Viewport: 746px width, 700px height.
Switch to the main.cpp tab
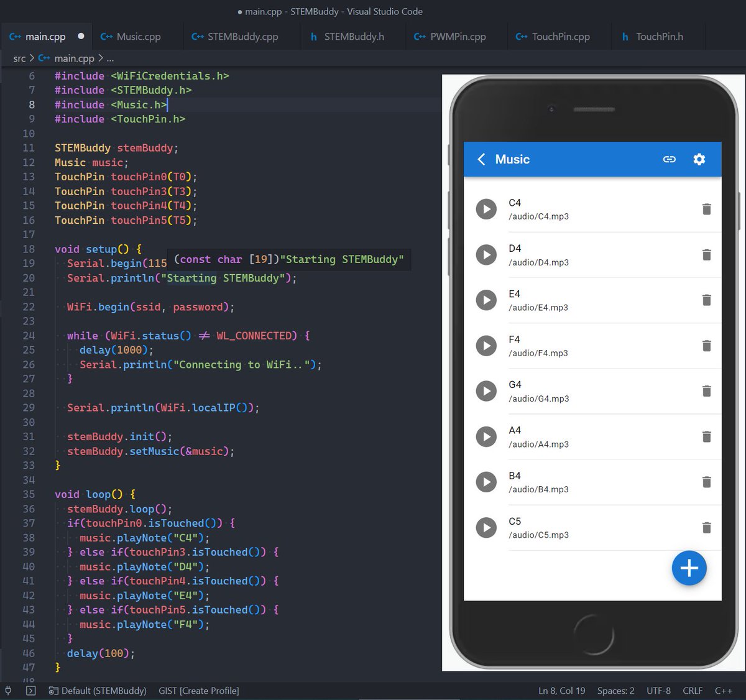tap(46, 37)
